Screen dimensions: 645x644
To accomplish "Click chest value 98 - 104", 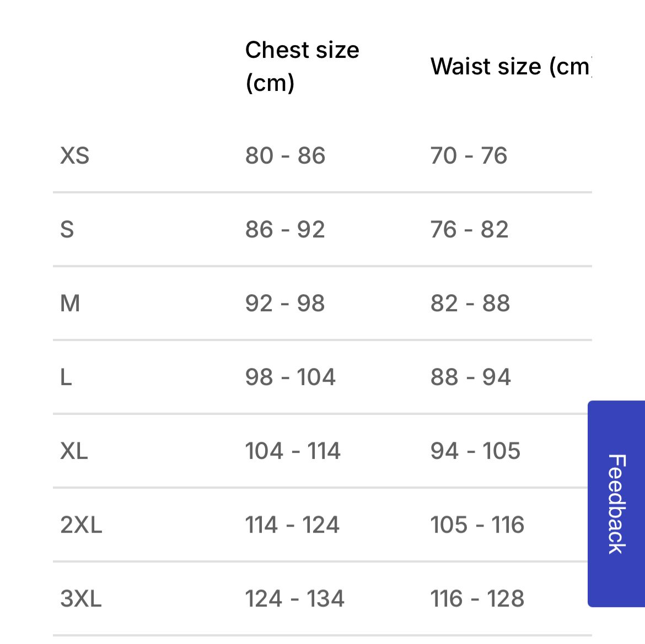I will pyautogui.click(x=291, y=377).
